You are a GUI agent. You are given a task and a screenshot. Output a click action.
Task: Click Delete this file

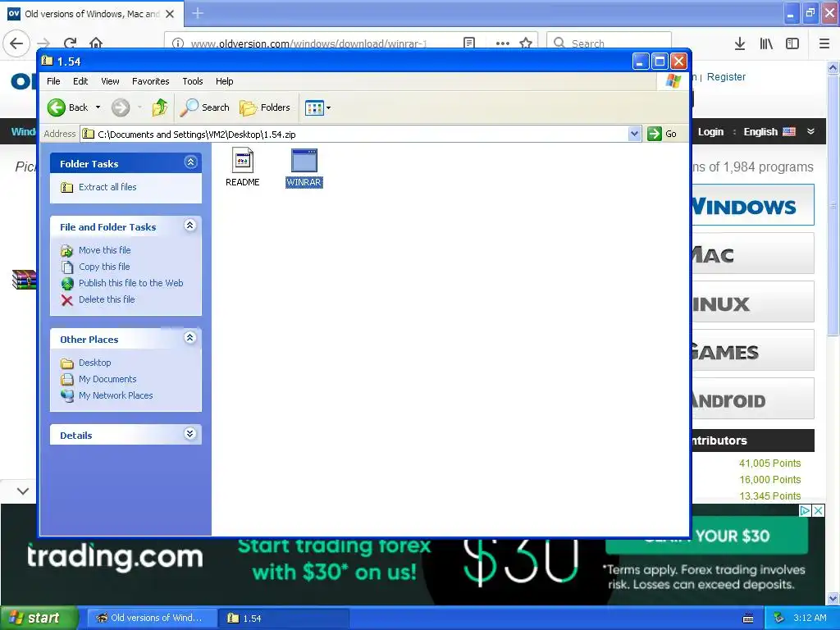[107, 299]
